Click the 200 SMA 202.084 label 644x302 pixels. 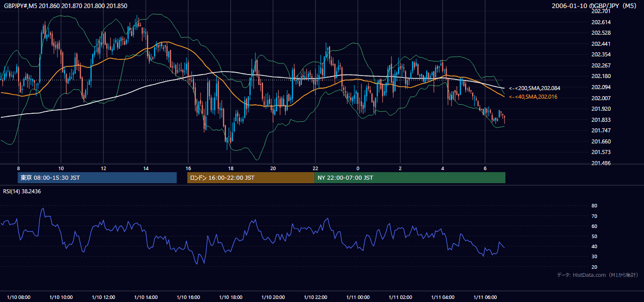coord(535,88)
